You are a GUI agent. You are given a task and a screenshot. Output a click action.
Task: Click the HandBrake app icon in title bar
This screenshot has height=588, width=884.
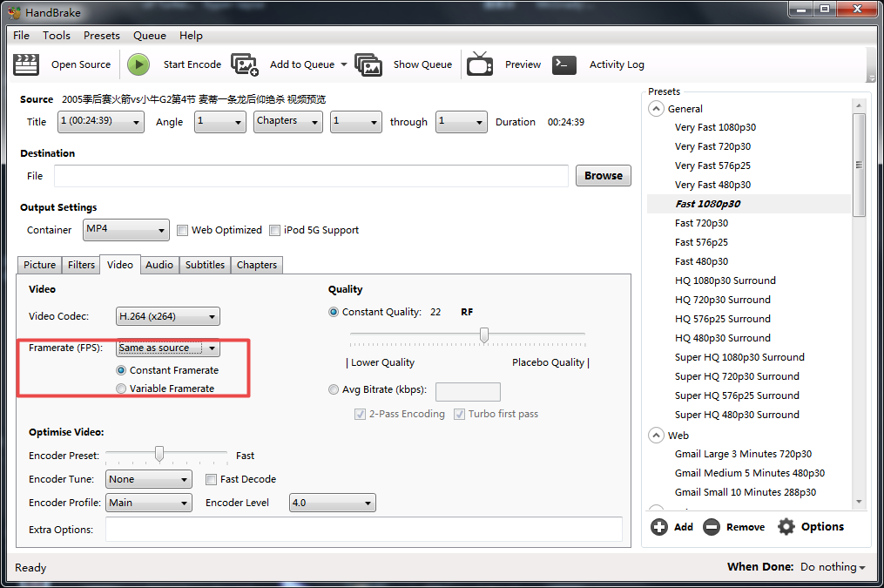click(14, 12)
